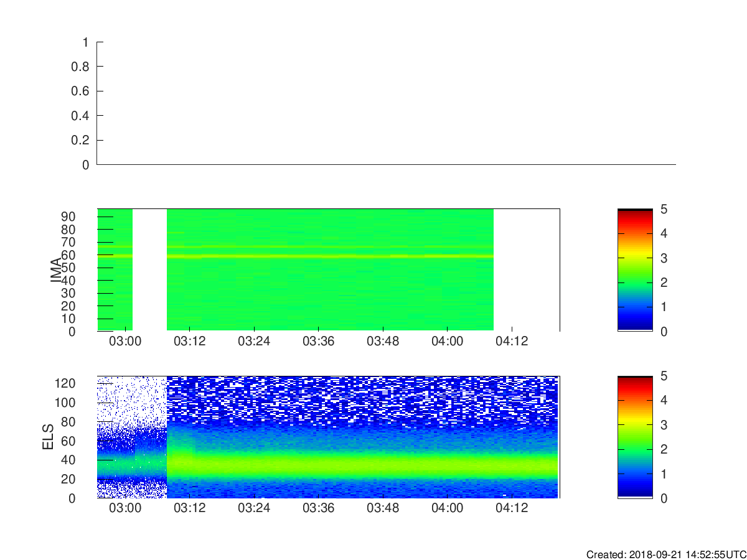Click 03:00 tick on IMA time axis
Viewport: 747px width, 560px height.
pyautogui.click(x=125, y=341)
